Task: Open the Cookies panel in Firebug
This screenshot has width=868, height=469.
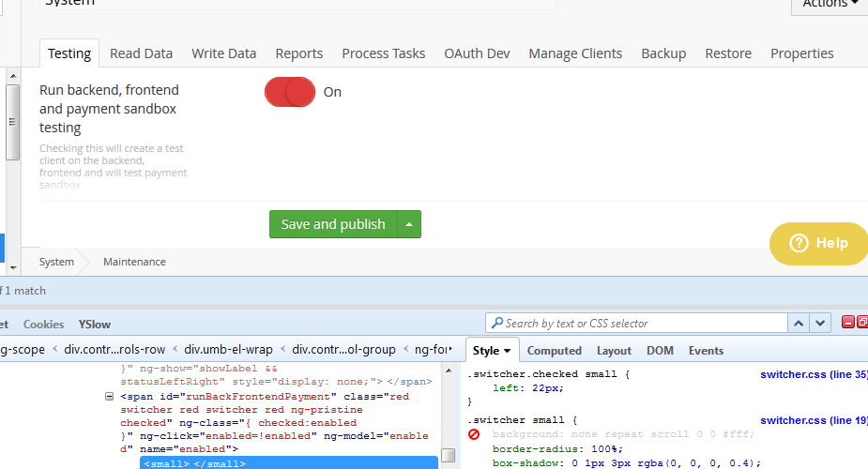Action: pyautogui.click(x=43, y=325)
